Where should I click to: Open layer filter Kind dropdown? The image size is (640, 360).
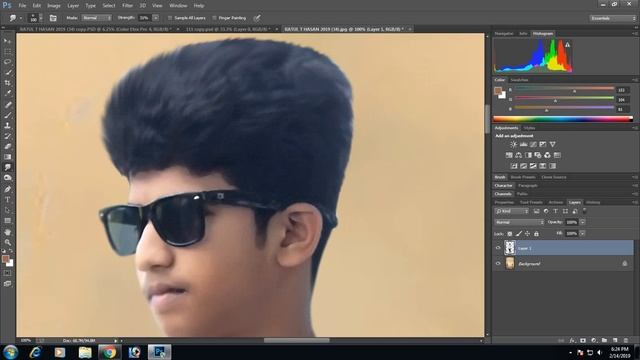pos(512,211)
